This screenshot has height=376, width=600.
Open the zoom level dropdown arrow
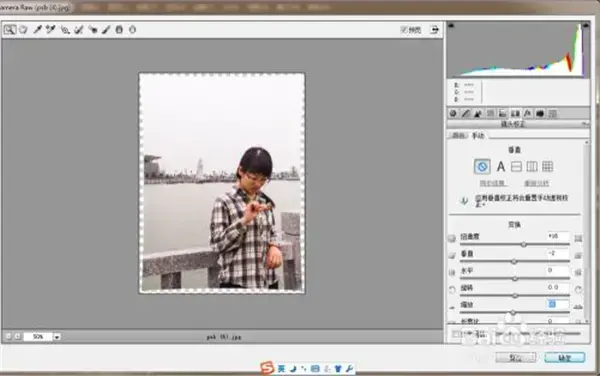tap(57, 337)
